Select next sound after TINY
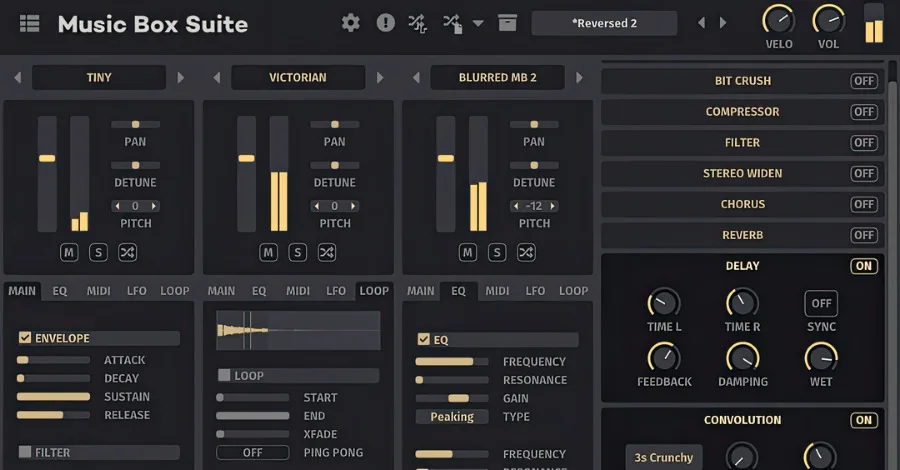This screenshot has width=900, height=470. 180,77
